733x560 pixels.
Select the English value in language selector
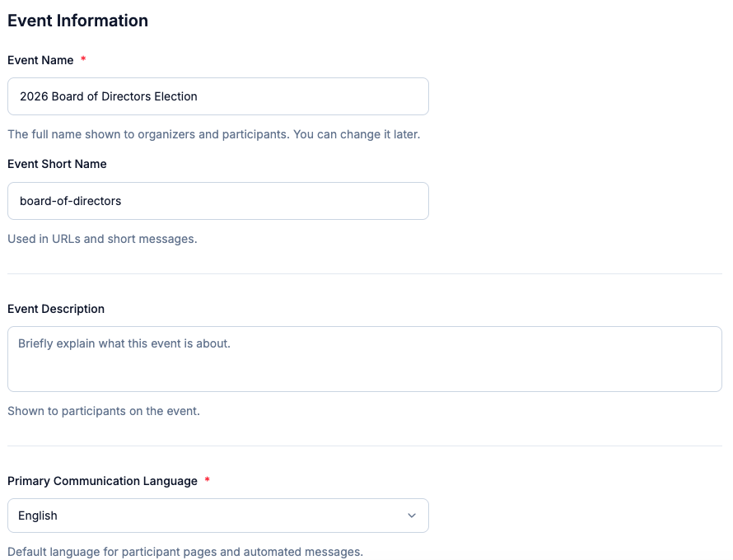coord(38,516)
